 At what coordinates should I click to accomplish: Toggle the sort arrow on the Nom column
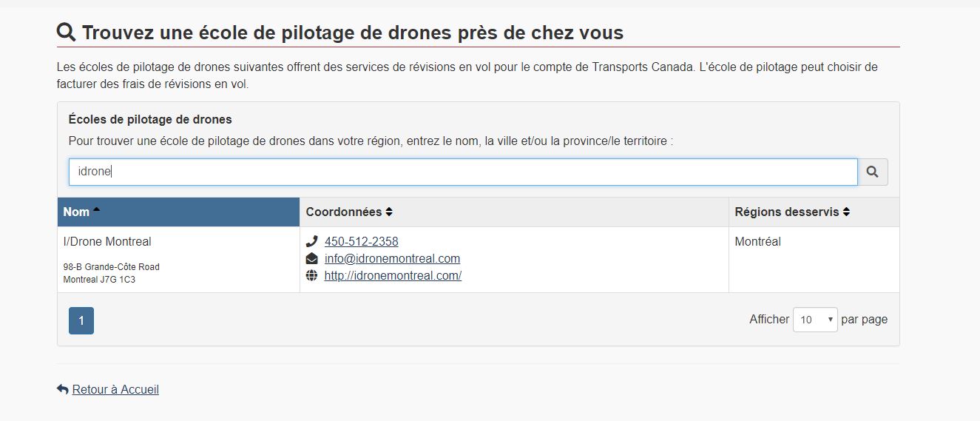tap(96, 210)
